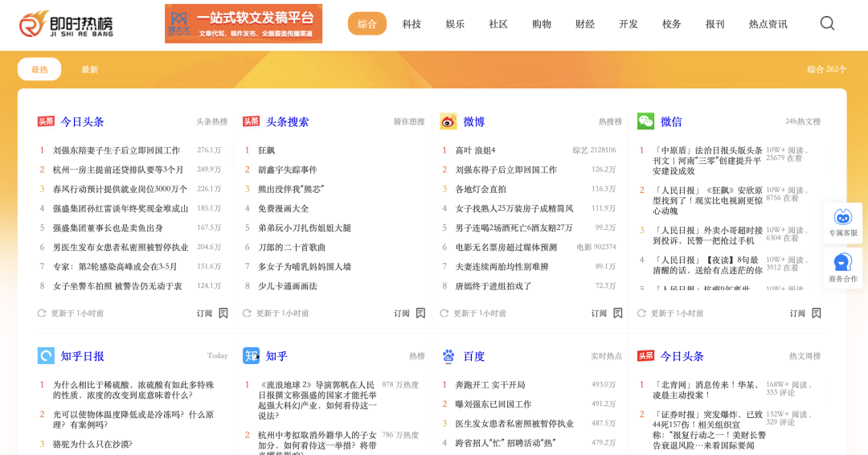Click the 头条搜索 source icon

coord(252,121)
